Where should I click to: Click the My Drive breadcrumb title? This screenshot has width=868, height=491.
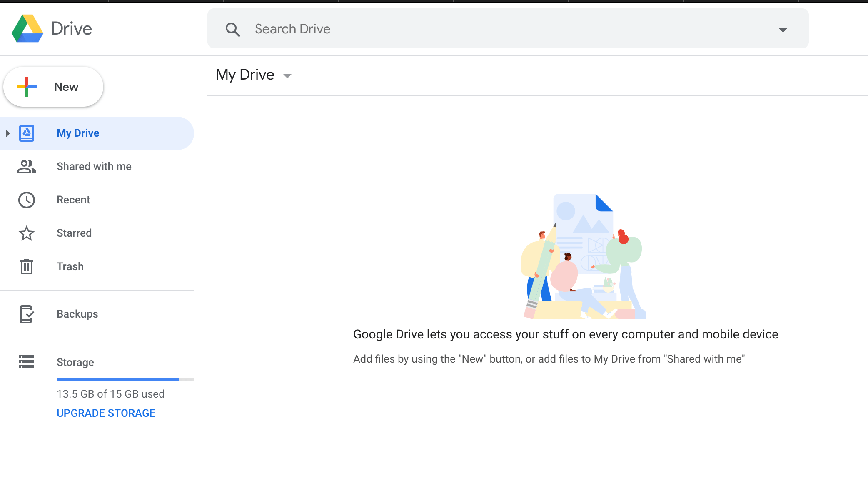click(x=245, y=75)
